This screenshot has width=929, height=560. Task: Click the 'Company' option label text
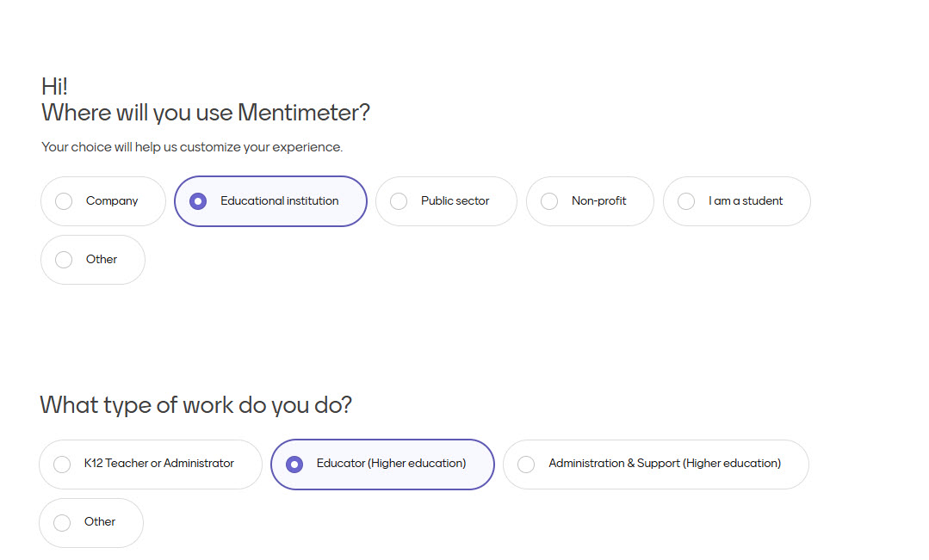(x=112, y=201)
